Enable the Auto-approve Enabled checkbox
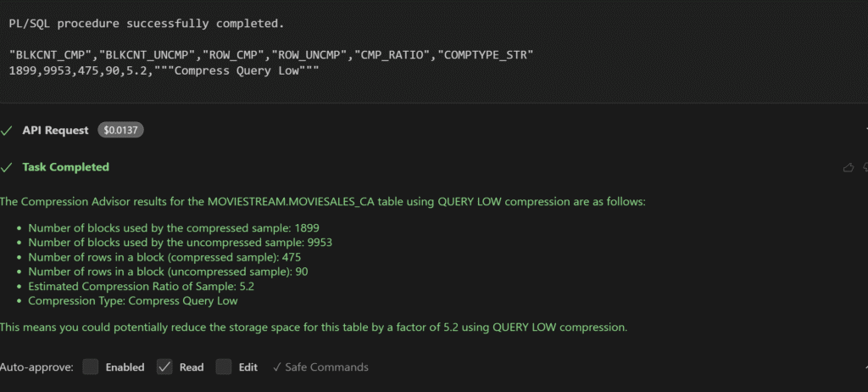 click(91, 367)
